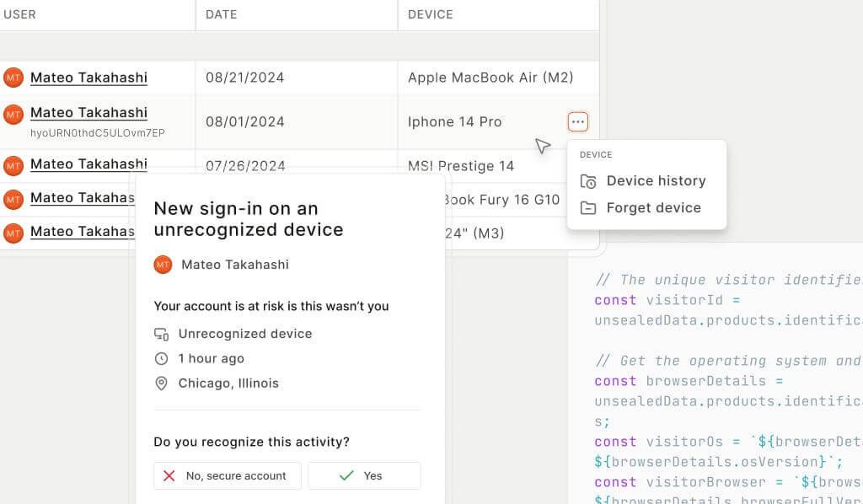This screenshot has width=863, height=504.
Task: Open Mateo Takahashi's name link on the top row
Action: (88, 78)
